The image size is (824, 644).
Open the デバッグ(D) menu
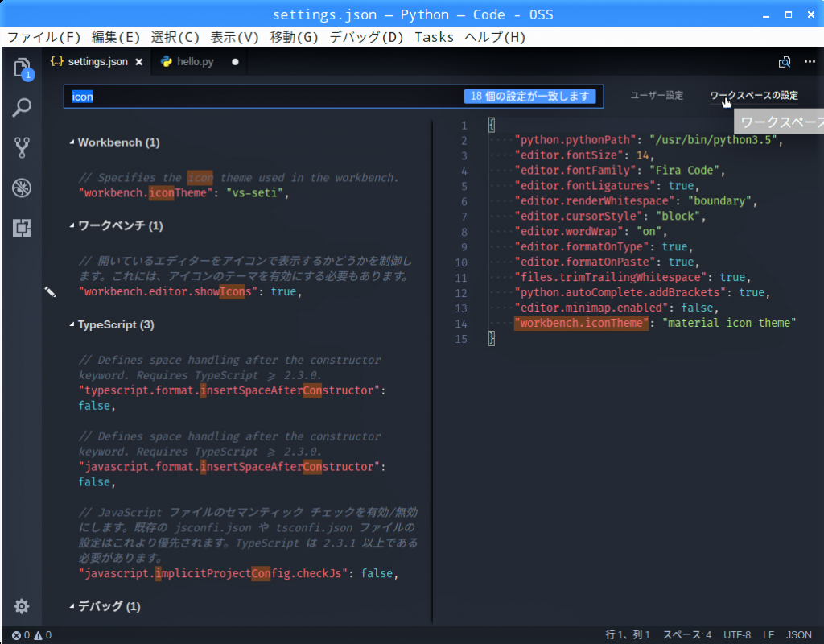tap(366, 37)
